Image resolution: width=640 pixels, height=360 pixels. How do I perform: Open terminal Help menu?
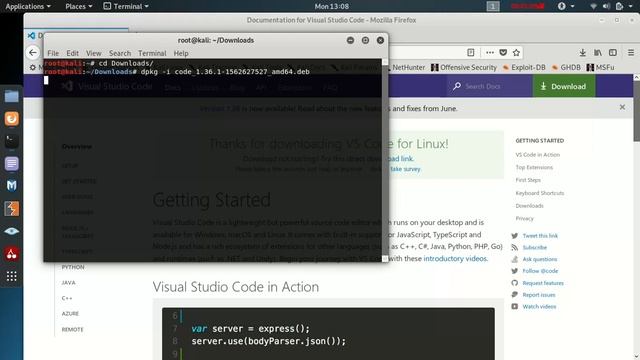coord(181,53)
